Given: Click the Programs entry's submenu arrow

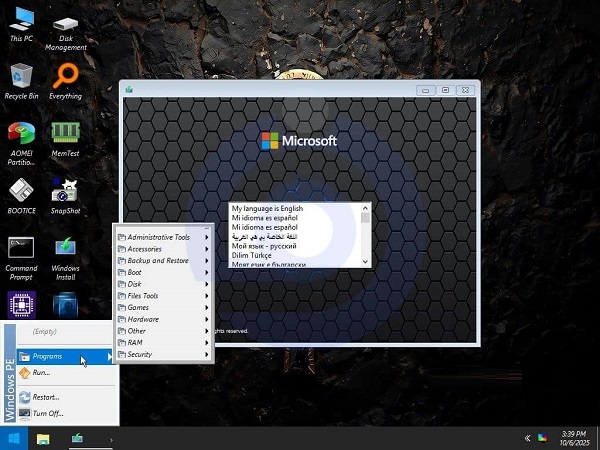Looking at the screenshot, I should [110, 357].
